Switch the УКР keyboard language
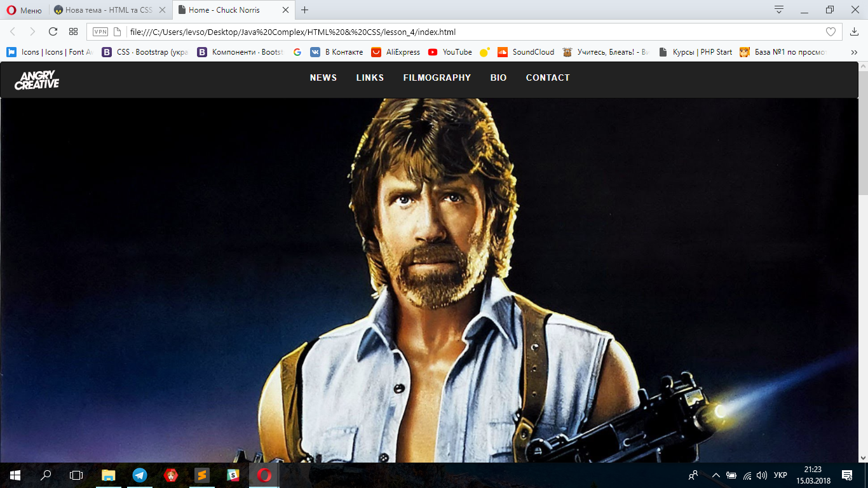Screen dimensions: 868x488 coord(781,475)
